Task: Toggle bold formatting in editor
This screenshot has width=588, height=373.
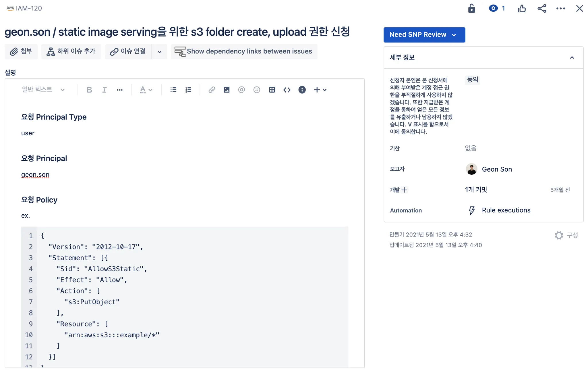Action: click(89, 90)
